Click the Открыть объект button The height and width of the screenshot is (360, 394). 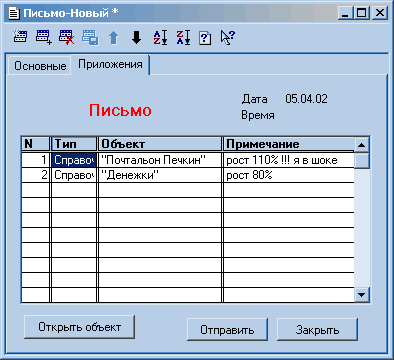pos(79,327)
